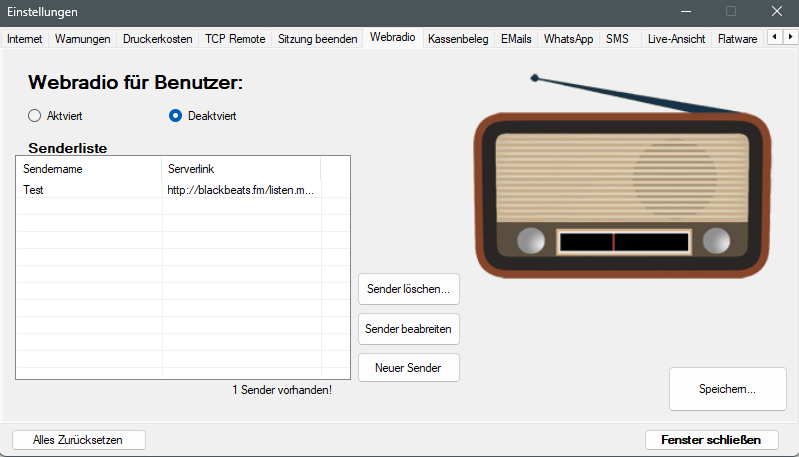Select the Aktiviert radio button
The height and width of the screenshot is (457, 799).
tap(34, 116)
